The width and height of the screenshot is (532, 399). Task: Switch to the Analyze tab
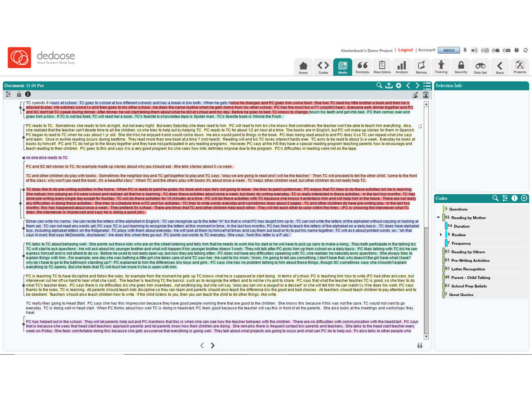click(401, 67)
